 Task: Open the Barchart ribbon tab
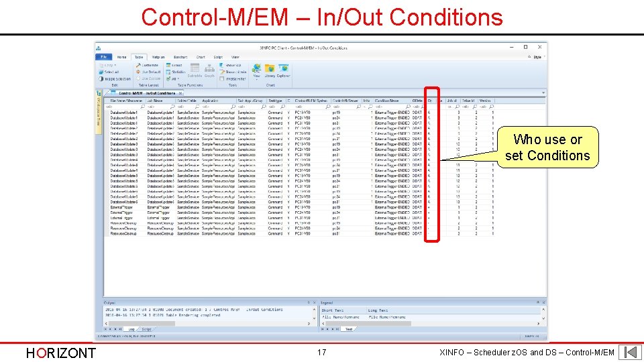[x=180, y=58]
